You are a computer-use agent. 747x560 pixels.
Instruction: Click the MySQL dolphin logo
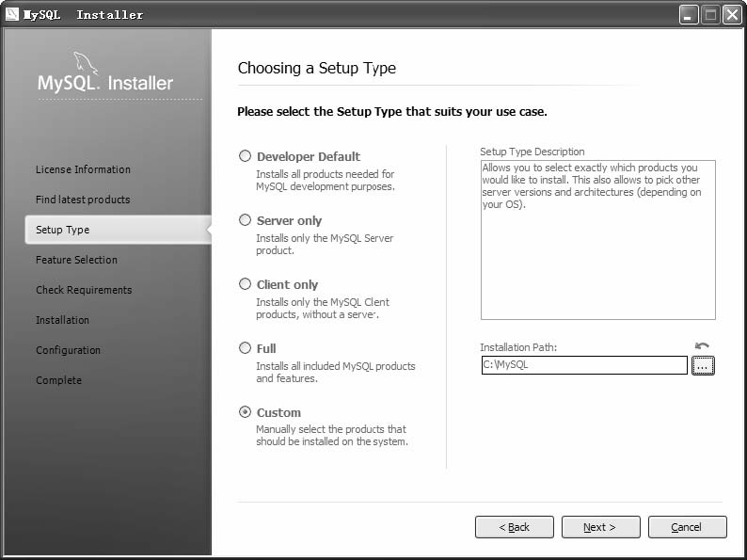pyautogui.click(x=86, y=62)
